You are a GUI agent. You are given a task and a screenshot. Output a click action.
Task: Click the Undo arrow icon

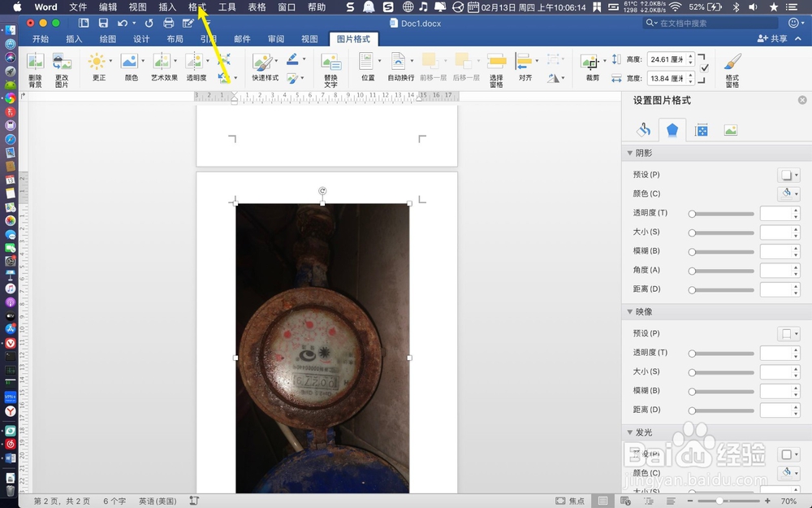(123, 23)
